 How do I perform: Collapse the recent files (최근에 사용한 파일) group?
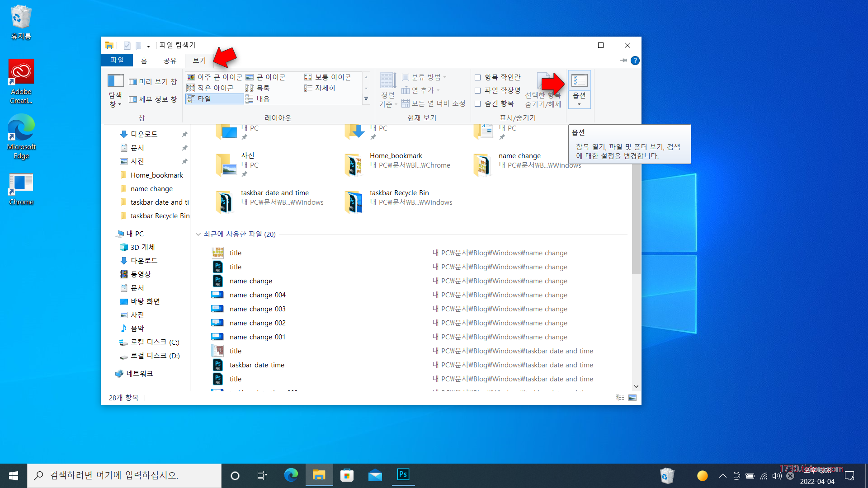tap(198, 234)
